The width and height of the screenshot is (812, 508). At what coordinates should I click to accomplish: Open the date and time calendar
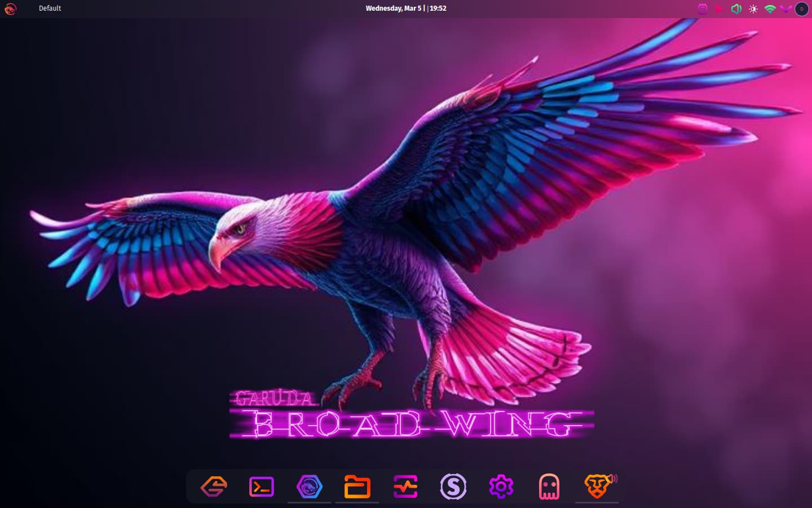click(x=405, y=8)
